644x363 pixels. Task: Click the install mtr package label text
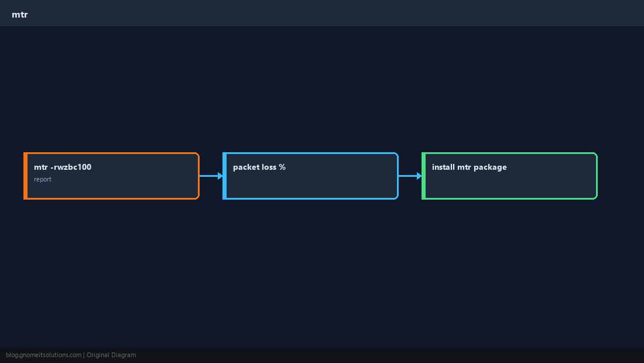[x=470, y=167]
